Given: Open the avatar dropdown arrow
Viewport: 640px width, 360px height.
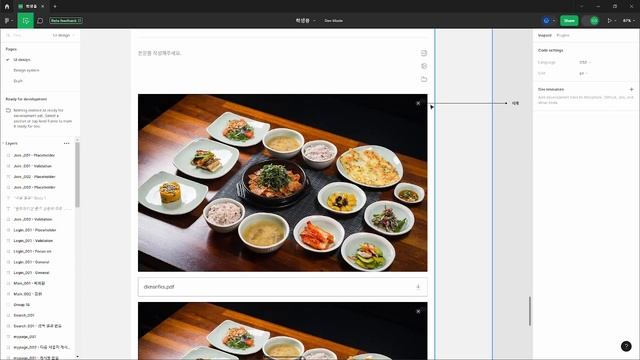Looking at the screenshot, I should [x=554, y=20].
